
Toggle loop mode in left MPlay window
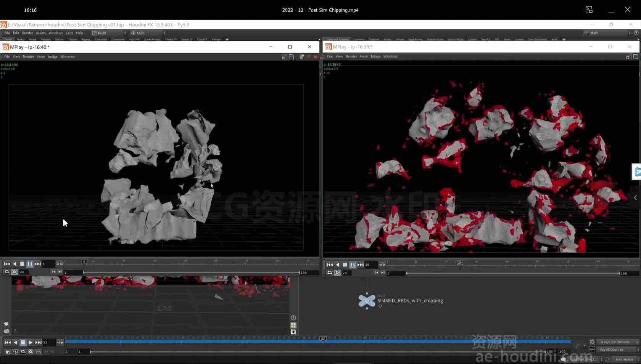[7, 272]
